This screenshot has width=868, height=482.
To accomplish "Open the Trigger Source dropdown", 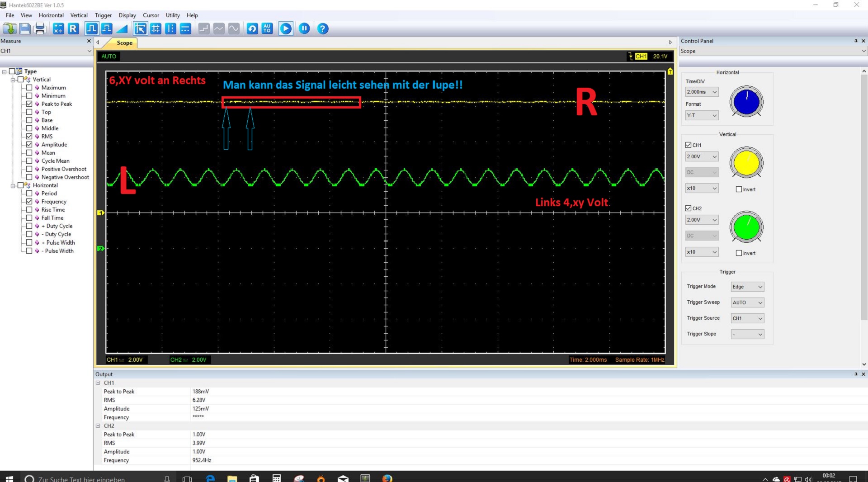I will pyautogui.click(x=747, y=318).
